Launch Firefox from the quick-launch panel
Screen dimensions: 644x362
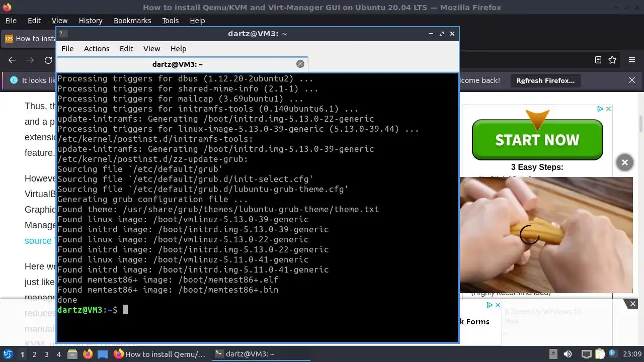88,354
